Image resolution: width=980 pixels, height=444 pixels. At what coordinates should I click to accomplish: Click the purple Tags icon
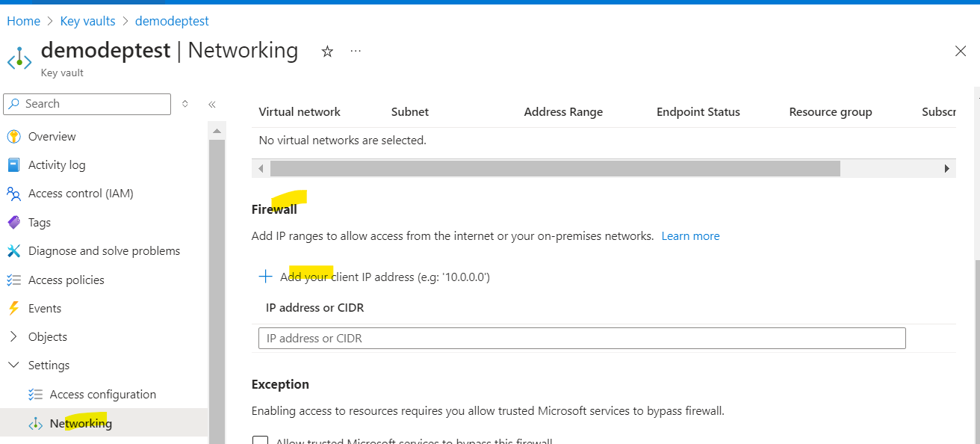(13, 223)
